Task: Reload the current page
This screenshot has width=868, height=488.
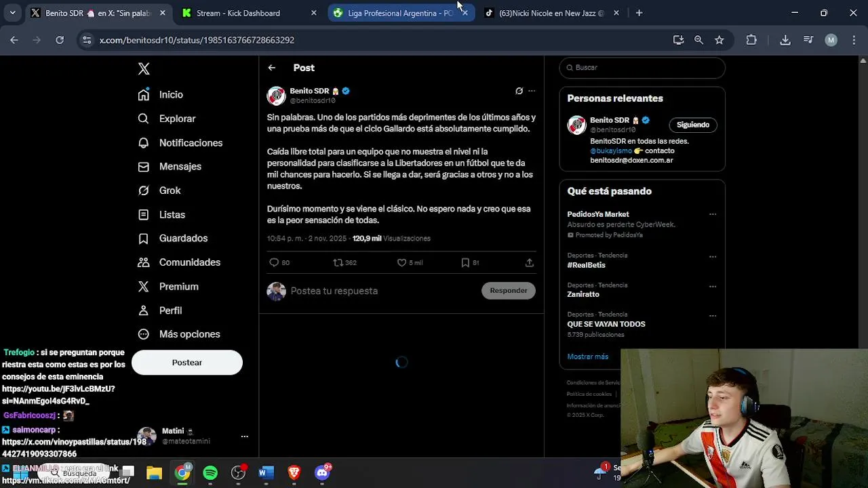Action: pyautogui.click(x=60, y=40)
